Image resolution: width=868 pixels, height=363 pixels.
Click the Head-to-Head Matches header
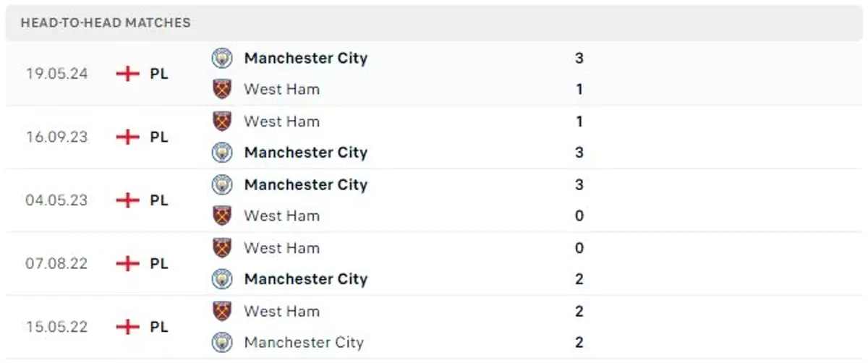[x=106, y=23]
